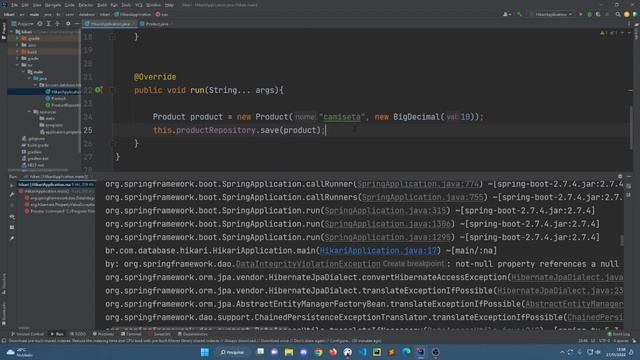The image size is (640, 360).
Task: Select build.gradle file in project tree
Action: click(x=35, y=145)
